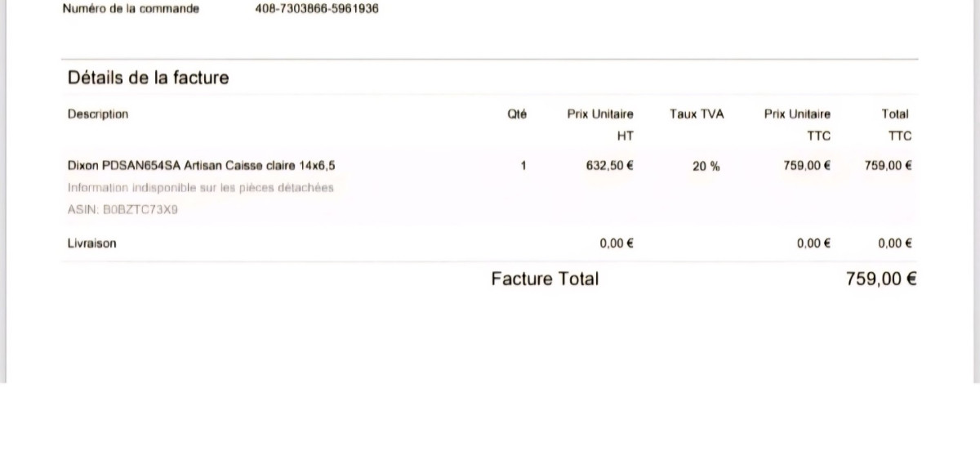
Task: Click the Taux TVA column header
Action: tap(697, 114)
